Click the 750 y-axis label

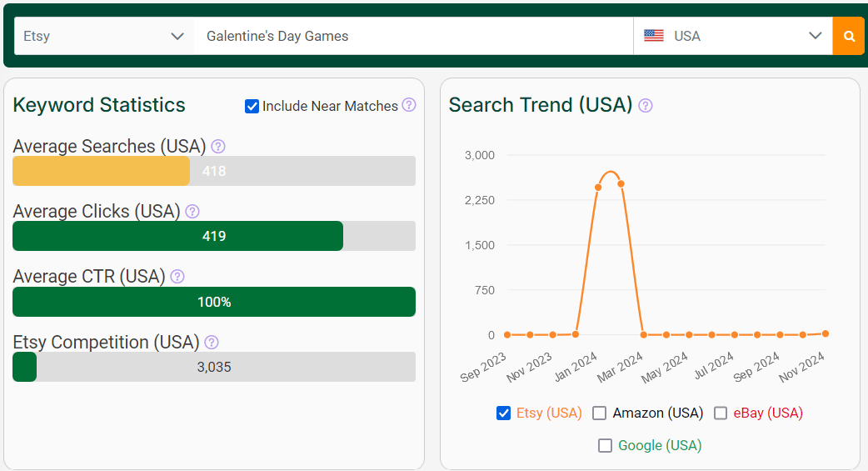pyautogui.click(x=484, y=290)
